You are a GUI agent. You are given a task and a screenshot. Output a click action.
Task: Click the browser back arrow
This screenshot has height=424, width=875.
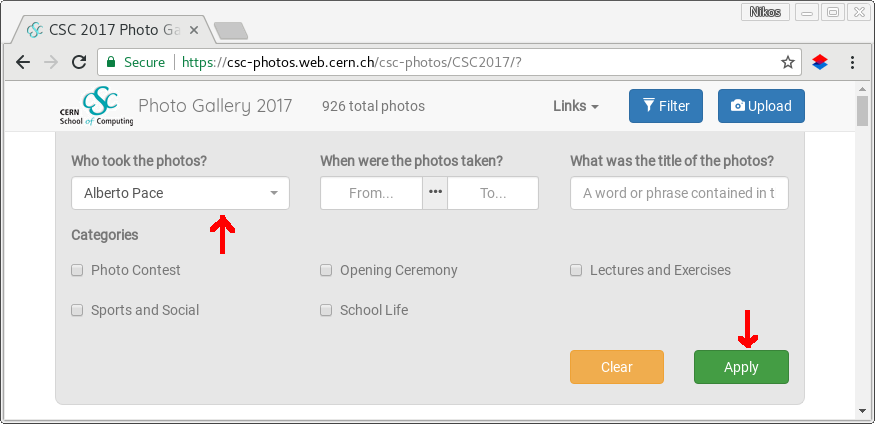tap(23, 62)
